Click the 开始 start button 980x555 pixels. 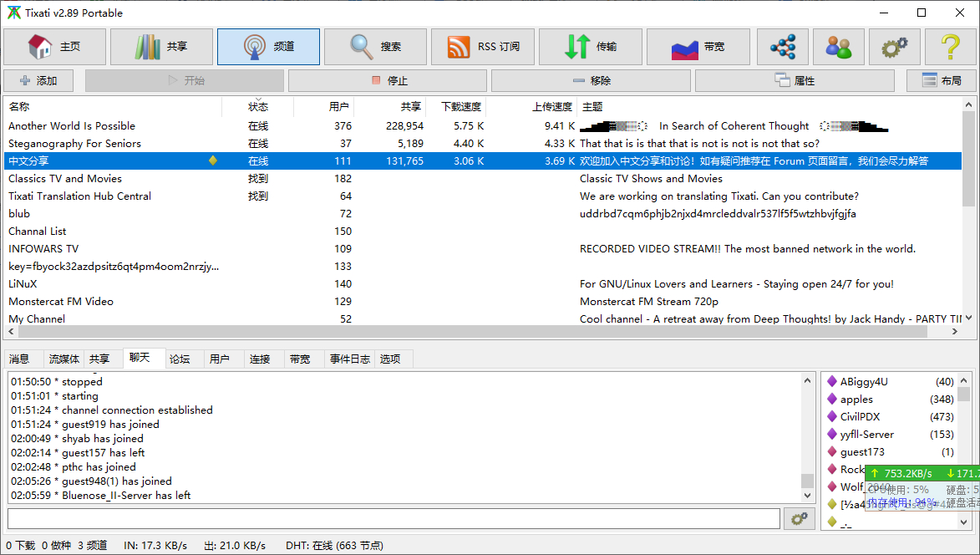pos(185,80)
